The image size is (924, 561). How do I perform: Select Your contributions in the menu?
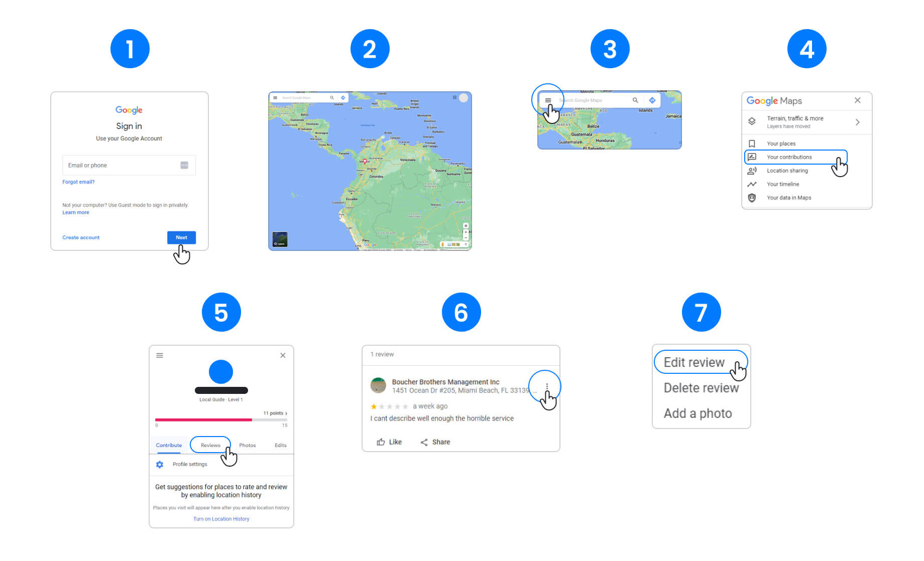click(796, 157)
